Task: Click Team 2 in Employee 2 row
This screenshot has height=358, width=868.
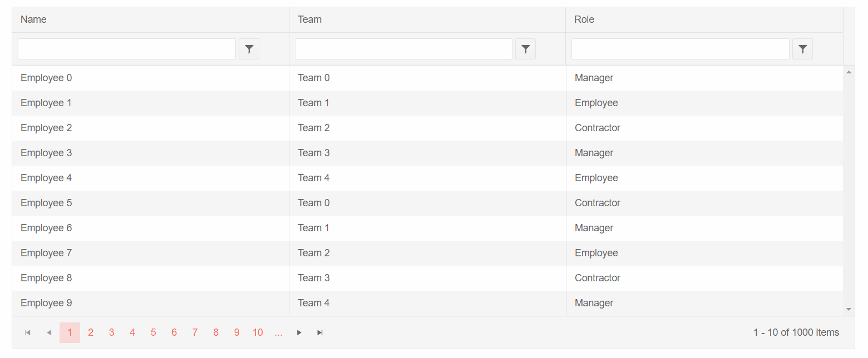Action: coord(427,128)
